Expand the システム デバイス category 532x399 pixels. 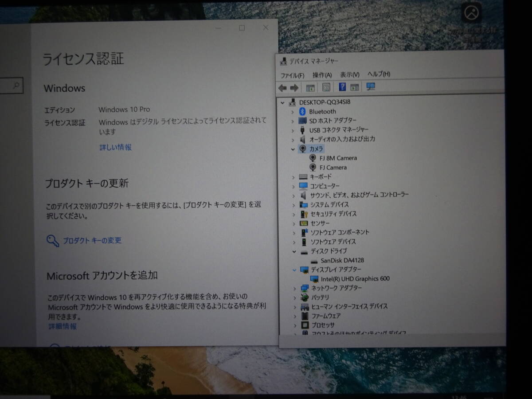[x=293, y=204]
